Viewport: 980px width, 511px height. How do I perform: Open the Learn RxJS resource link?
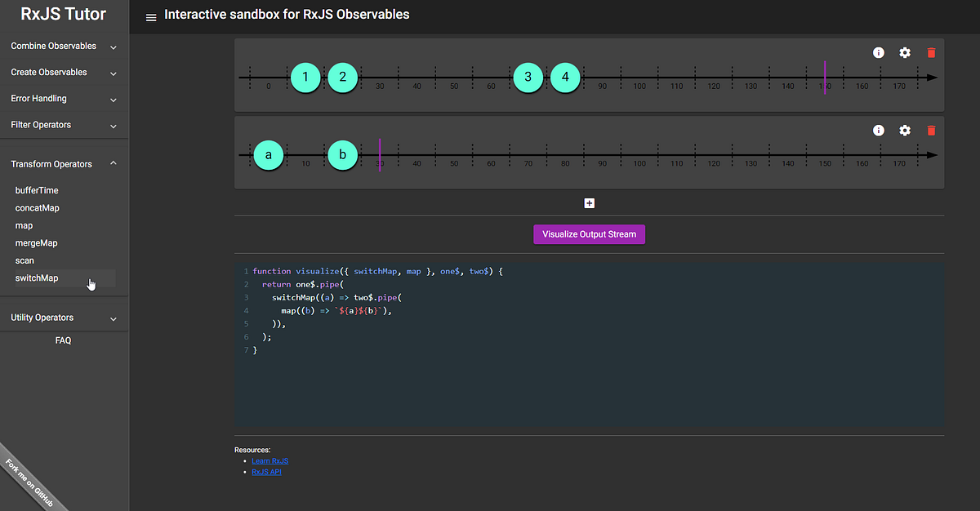(269, 460)
